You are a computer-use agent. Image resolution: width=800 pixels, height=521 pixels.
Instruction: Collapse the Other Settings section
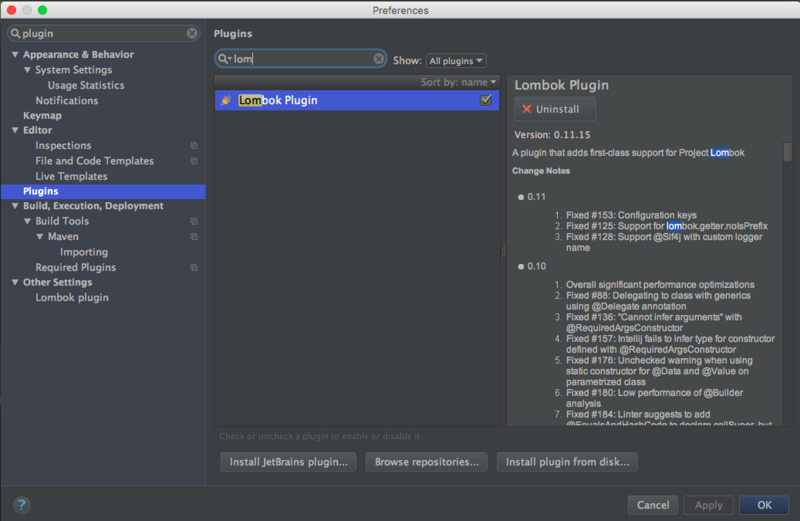click(x=15, y=282)
